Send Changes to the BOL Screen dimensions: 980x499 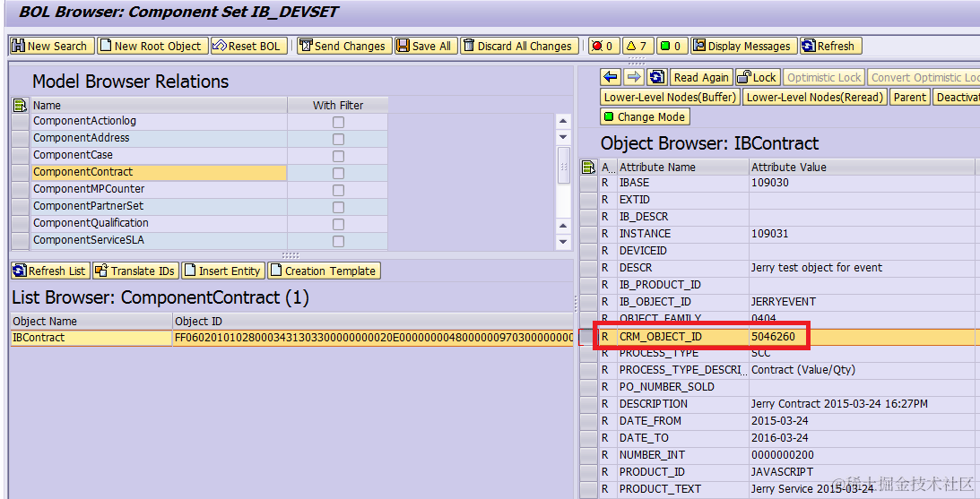click(344, 47)
